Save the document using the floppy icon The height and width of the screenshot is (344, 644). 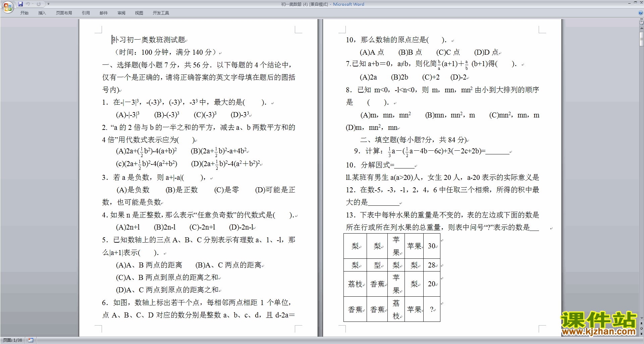(20, 4)
